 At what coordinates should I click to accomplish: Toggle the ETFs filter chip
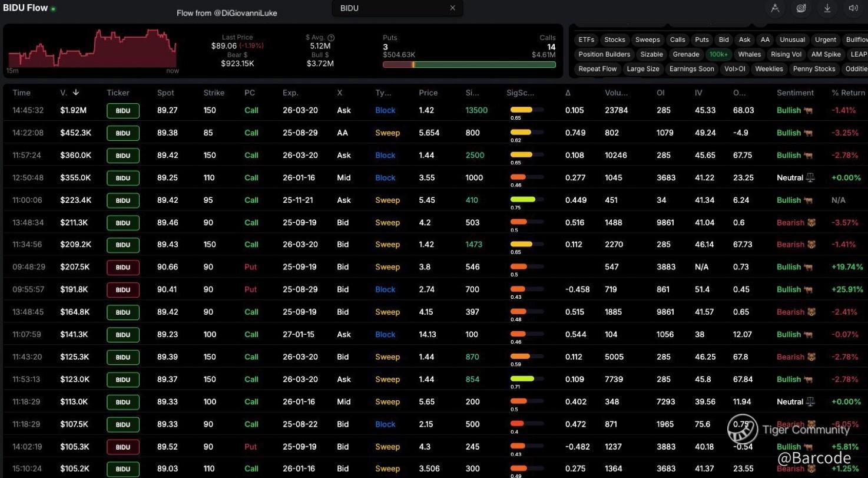586,39
